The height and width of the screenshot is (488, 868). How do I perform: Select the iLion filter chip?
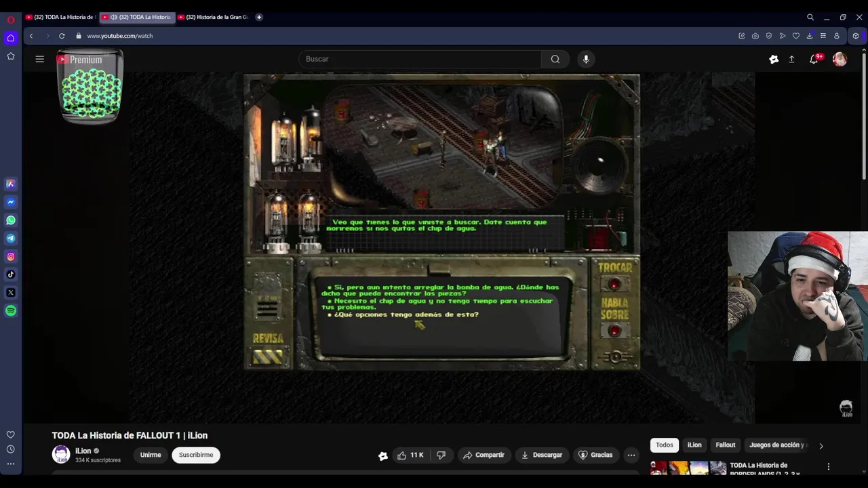pyautogui.click(x=694, y=445)
